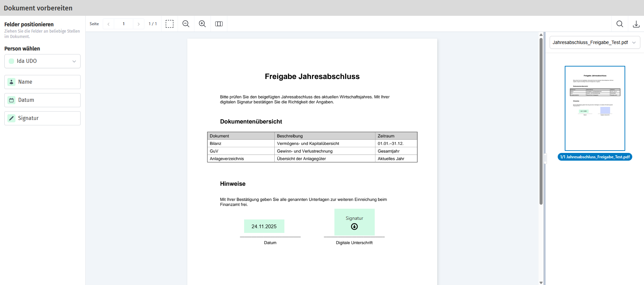Click the thumbnail panel resize handle

pos(545,159)
